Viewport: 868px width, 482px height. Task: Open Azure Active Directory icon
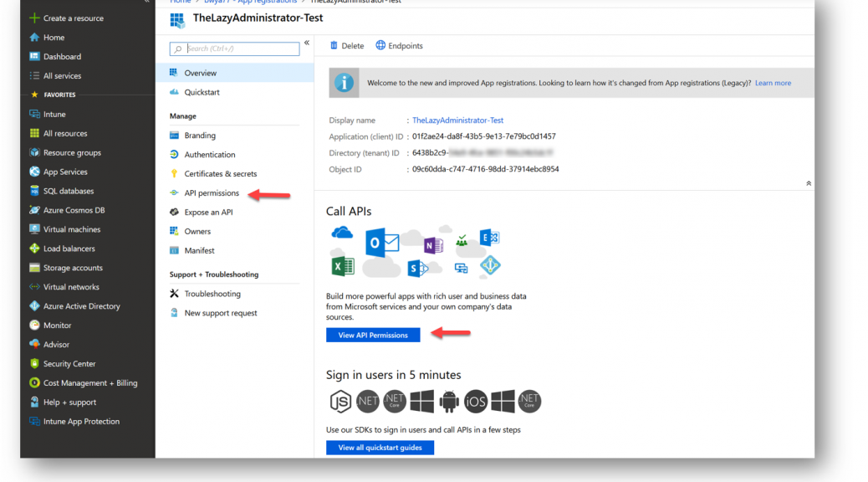pyautogui.click(x=34, y=305)
